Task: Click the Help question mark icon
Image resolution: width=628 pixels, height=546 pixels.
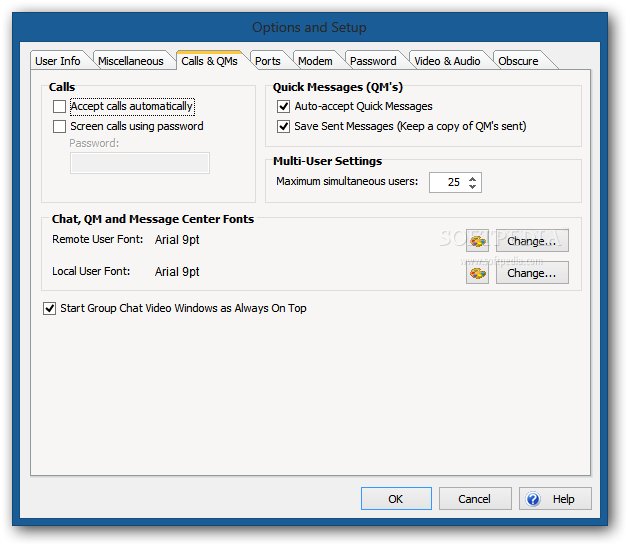Action: click(x=533, y=499)
